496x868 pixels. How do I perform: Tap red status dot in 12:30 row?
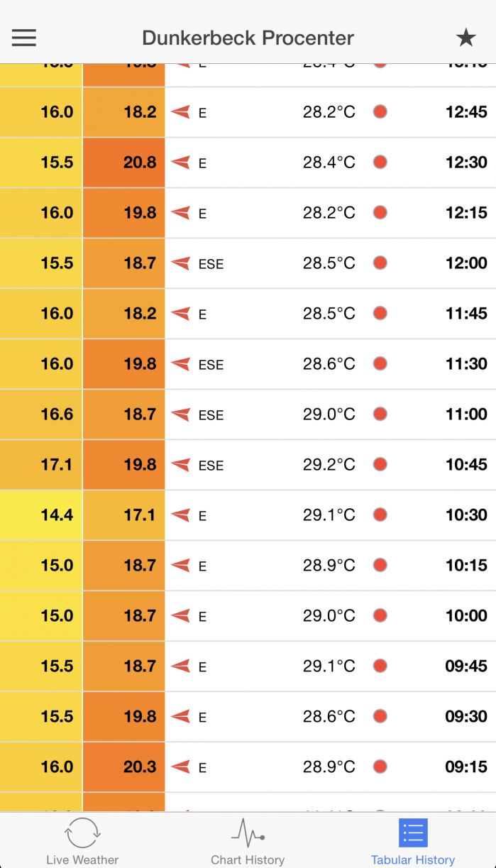(380, 162)
